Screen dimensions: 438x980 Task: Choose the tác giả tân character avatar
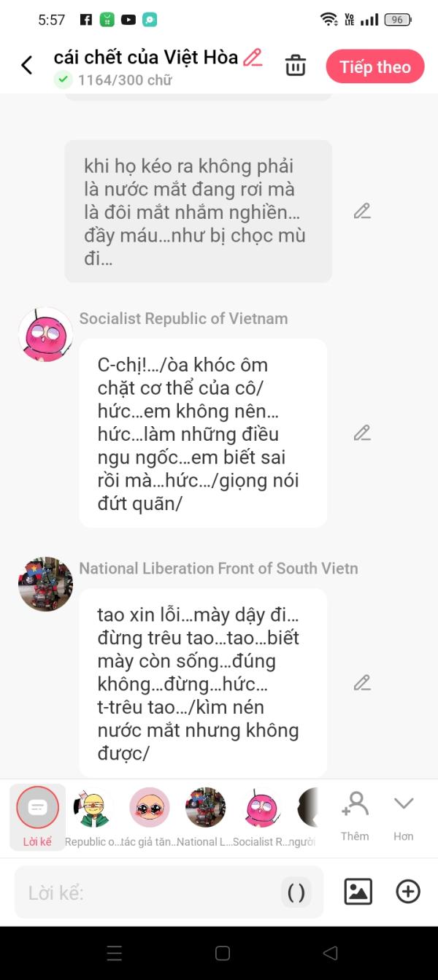pos(149,817)
